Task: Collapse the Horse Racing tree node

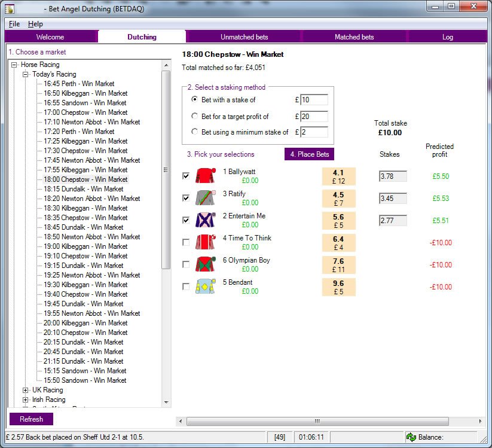Action: pyautogui.click(x=14, y=65)
